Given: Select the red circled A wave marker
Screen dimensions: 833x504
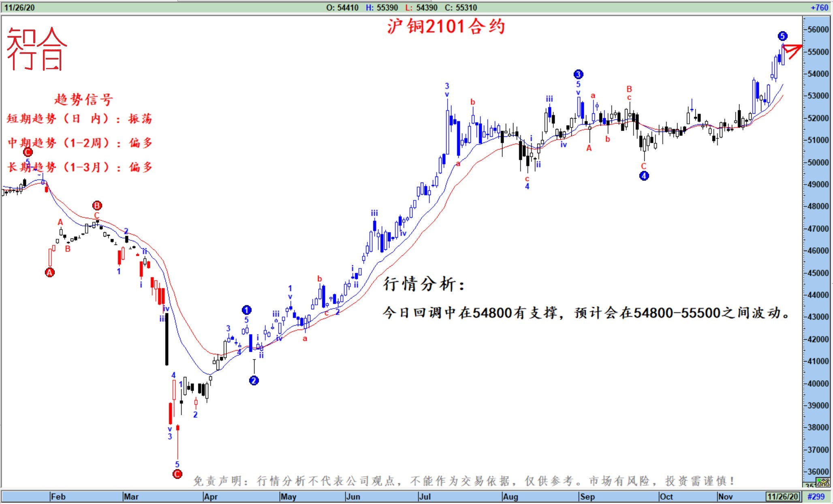Looking at the screenshot, I should (x=49, y=272).
